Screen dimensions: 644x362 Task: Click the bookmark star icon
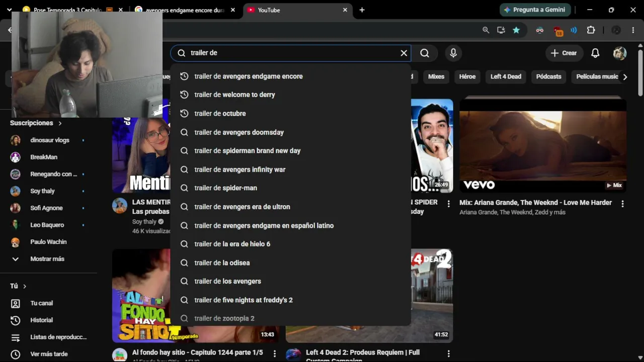[x=516, y=30]
